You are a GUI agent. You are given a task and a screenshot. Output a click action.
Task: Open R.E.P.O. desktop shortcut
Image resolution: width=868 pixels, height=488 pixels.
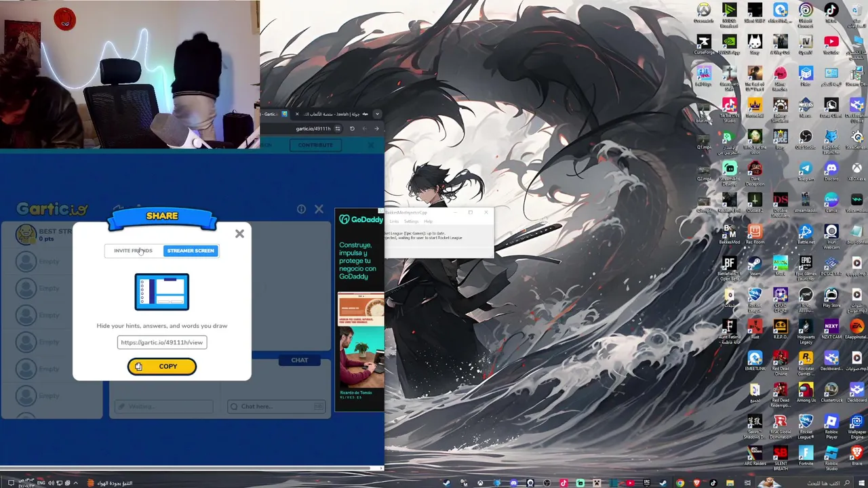coord(781,329)
